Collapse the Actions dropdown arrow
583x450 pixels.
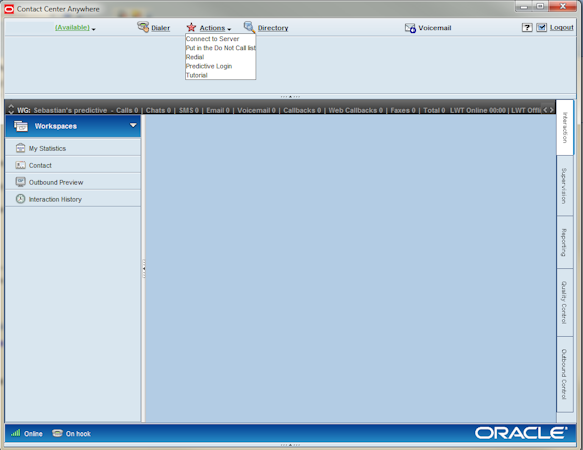(229, 29)
